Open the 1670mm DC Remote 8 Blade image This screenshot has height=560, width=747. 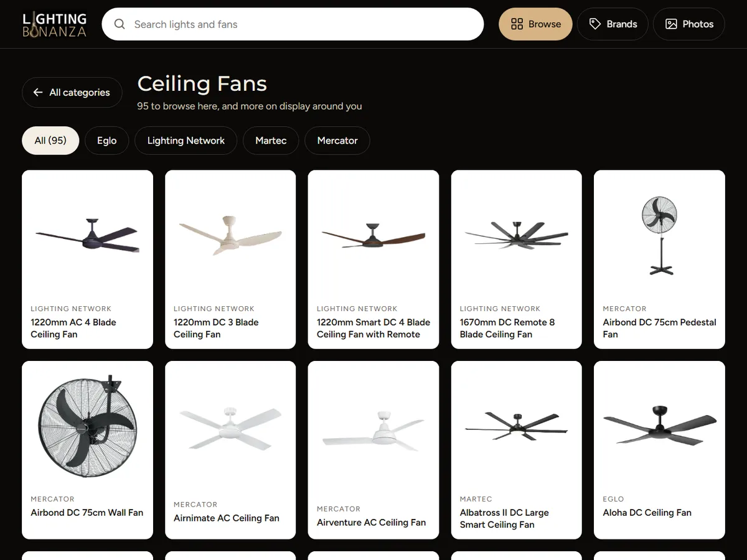click(x=517, y=235)
